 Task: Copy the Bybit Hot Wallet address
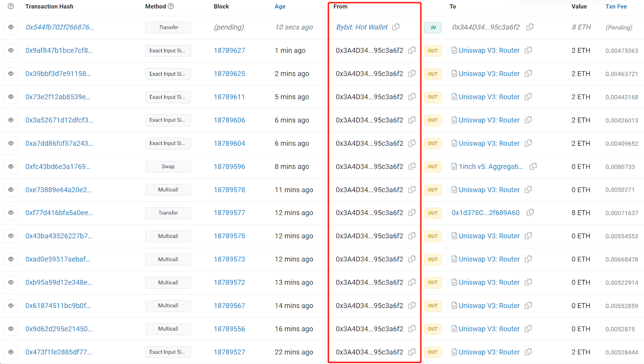click(396, 27)
